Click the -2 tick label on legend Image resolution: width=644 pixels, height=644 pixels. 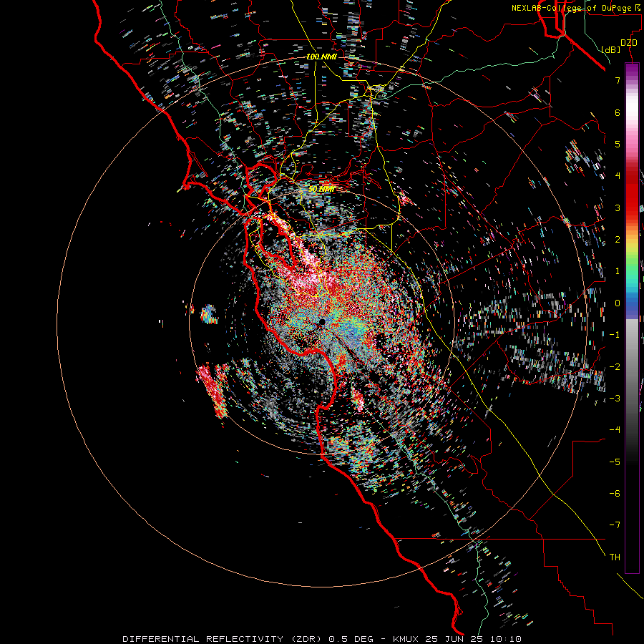click(615, 367)
